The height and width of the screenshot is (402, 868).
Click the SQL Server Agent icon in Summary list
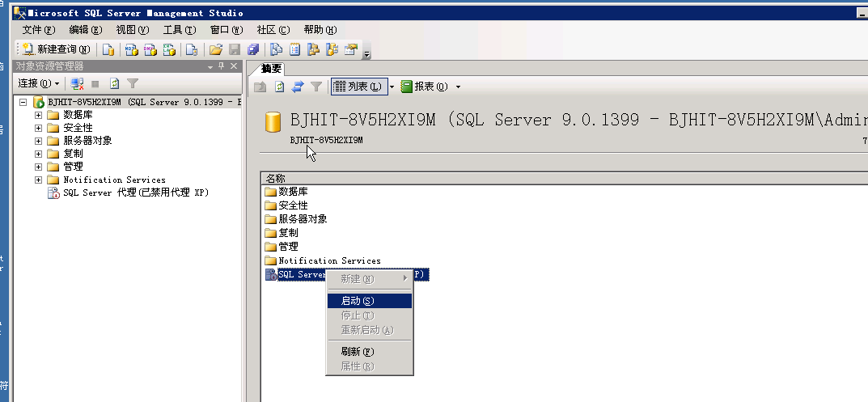click(x=271, y=275)
